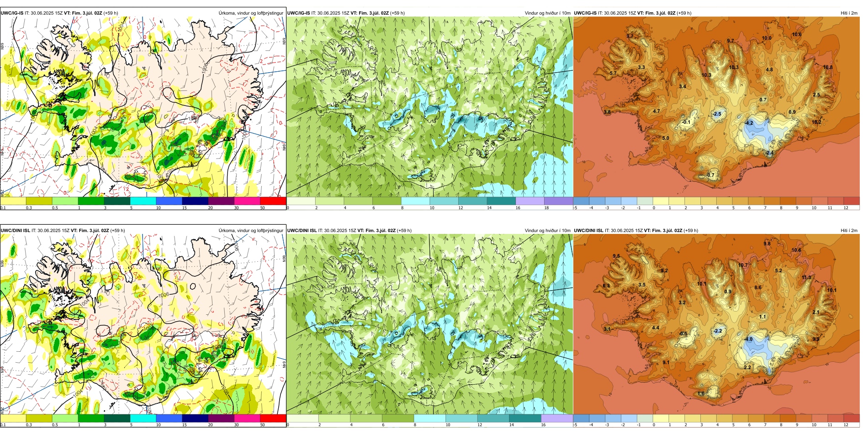Click the cyan 5–10 swatch in IG-IS precipitation legend
868x434 pixels.
[x=143, y=201]
